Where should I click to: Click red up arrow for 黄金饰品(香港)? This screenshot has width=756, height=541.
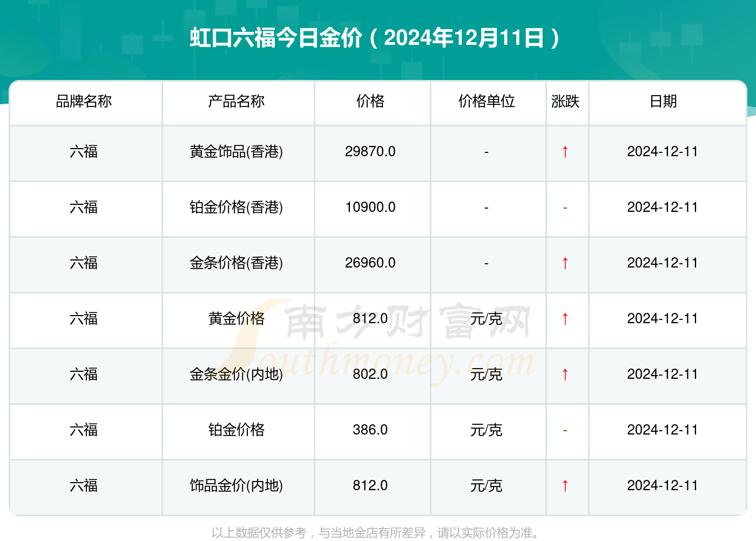[x=565, y=151]
